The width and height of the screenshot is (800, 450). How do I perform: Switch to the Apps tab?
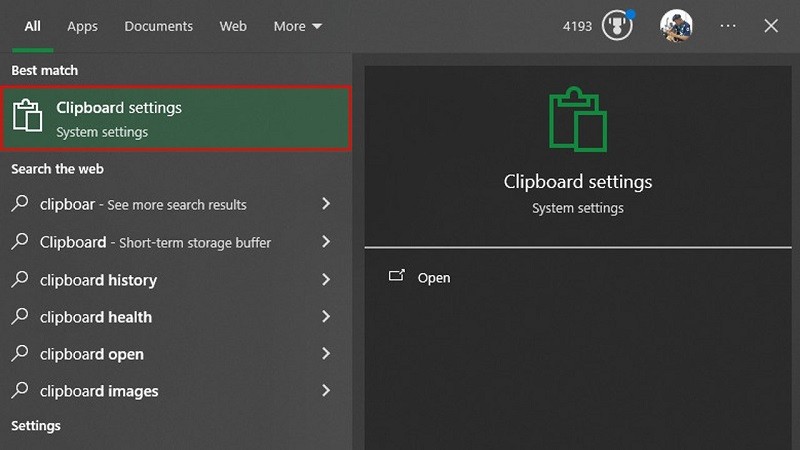pos(82,26)
